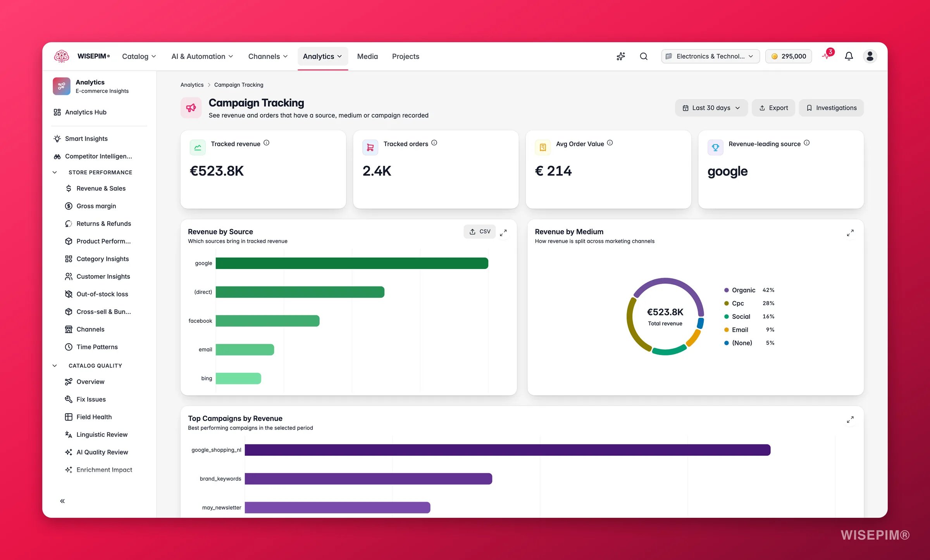Open the Electronics & Technol... store selector
This screenshot has height=560, width=930.
tap(710, 56)
